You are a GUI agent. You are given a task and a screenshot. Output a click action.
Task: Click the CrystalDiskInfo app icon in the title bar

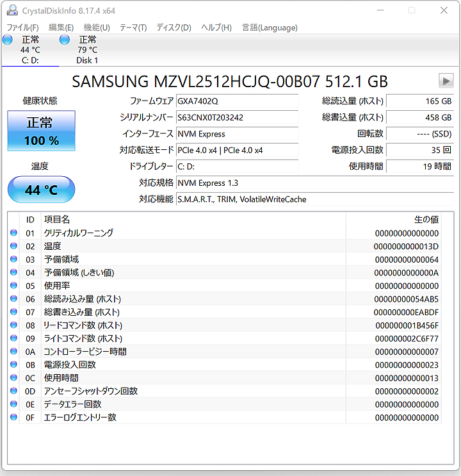coord(12,10)
